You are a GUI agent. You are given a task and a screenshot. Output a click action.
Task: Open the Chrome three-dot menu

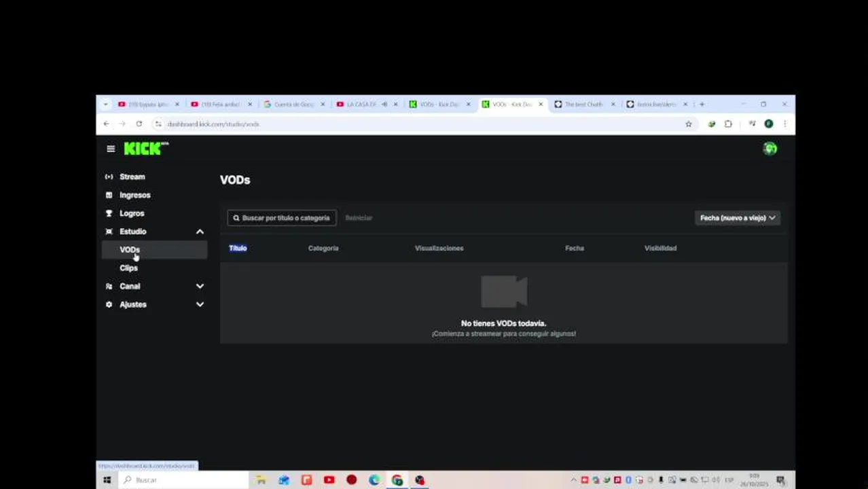tap(785, 124)
